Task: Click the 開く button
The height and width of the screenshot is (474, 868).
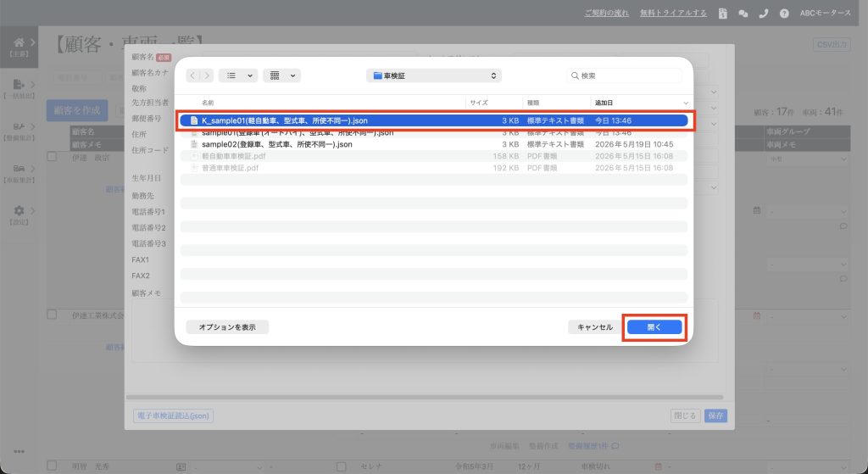Action: [x=654, y=327]
